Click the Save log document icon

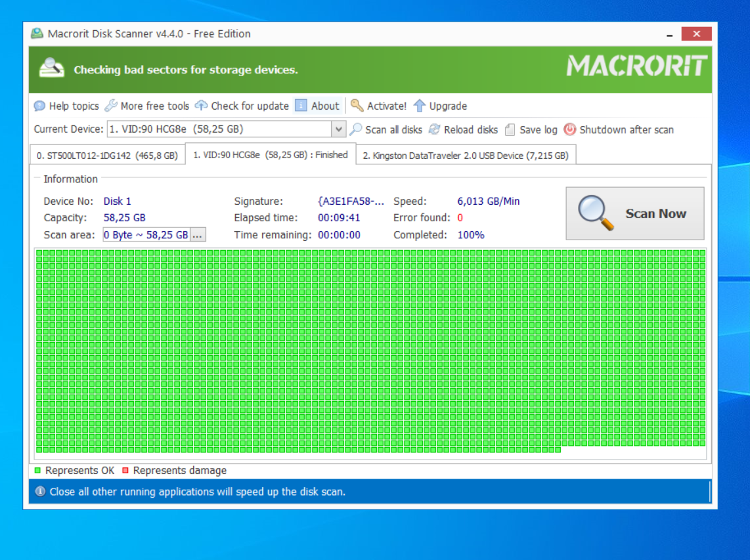point(510,129)
